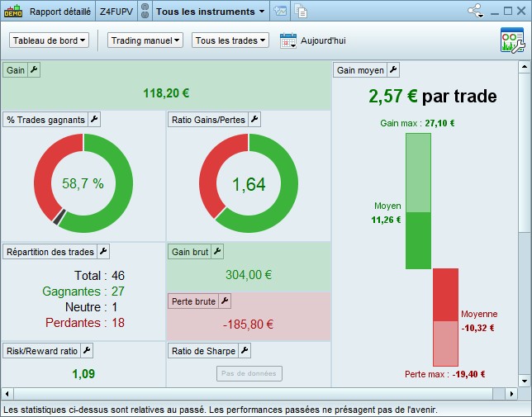Click the 2,57 € par trade text

coord(433,97)
